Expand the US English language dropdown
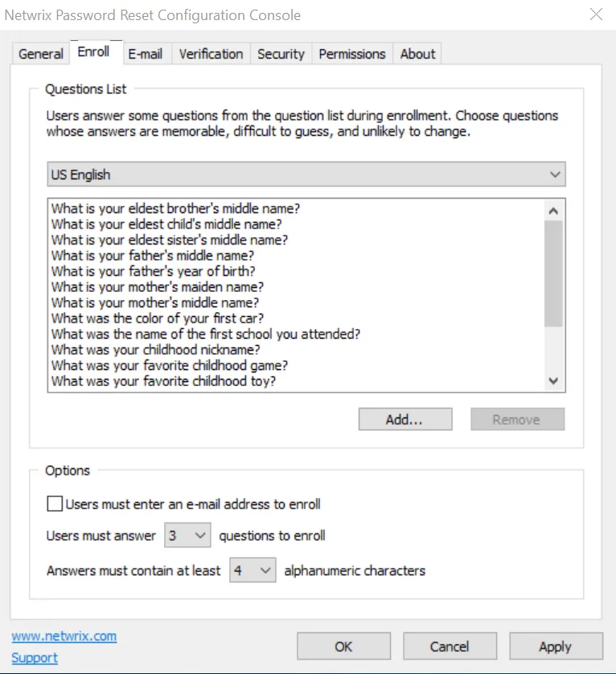This screenshot has height=674, width=616. point(306,175)
